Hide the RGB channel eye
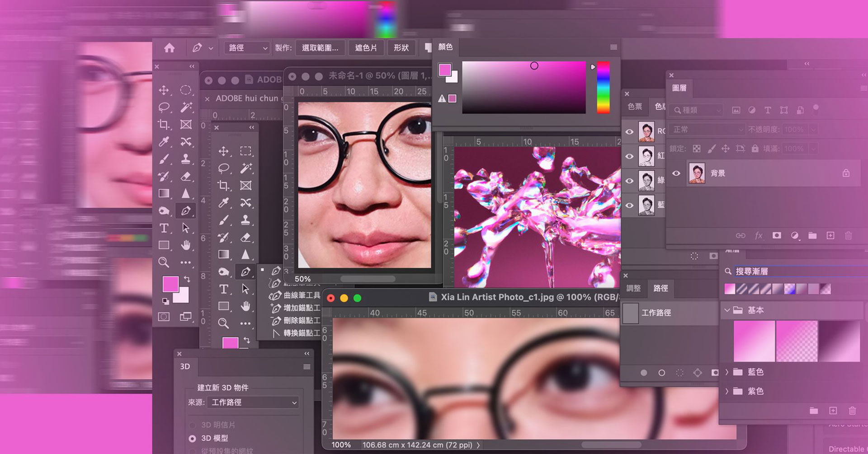Screen dimensions: 868x454 pyautogui.click(x=629, y=132)
